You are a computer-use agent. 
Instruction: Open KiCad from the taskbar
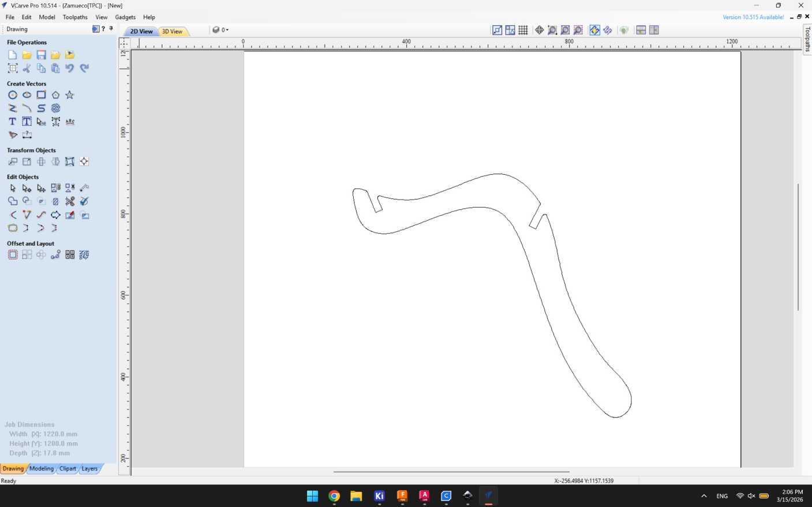379,496
